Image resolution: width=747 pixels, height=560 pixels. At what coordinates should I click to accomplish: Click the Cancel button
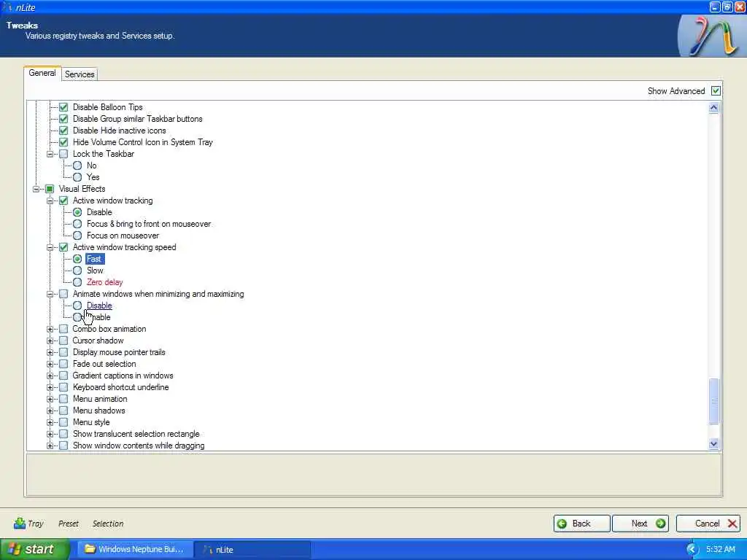pos(708,524)
